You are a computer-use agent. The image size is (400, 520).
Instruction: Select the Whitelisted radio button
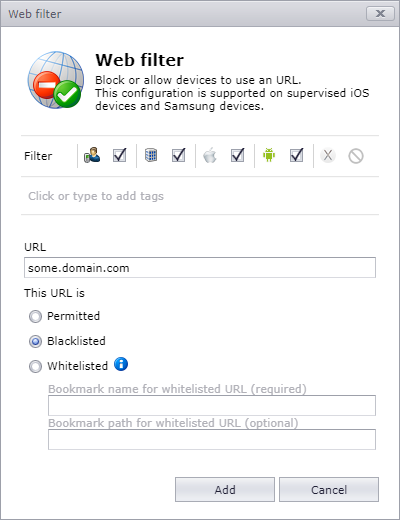[x=35, y=366]
